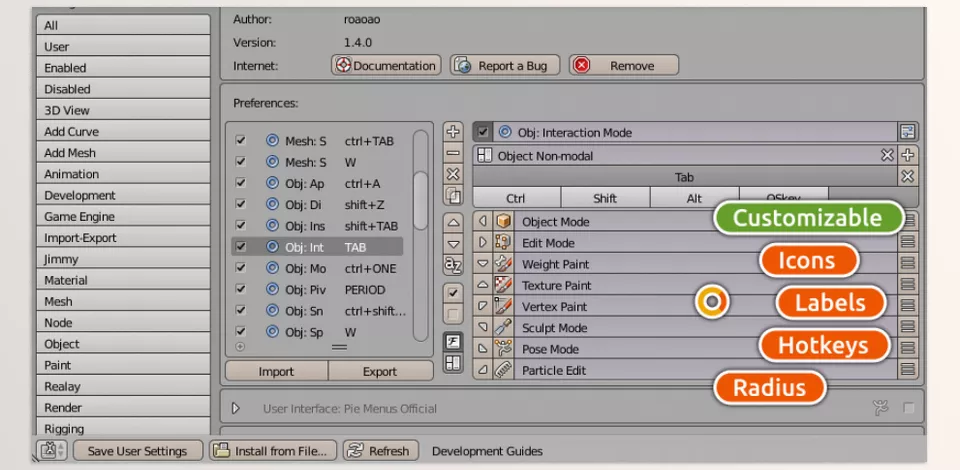This screenshot has height=470, width=960.
Task: Select the Game Engine addon category
Action: coord(123,216)
